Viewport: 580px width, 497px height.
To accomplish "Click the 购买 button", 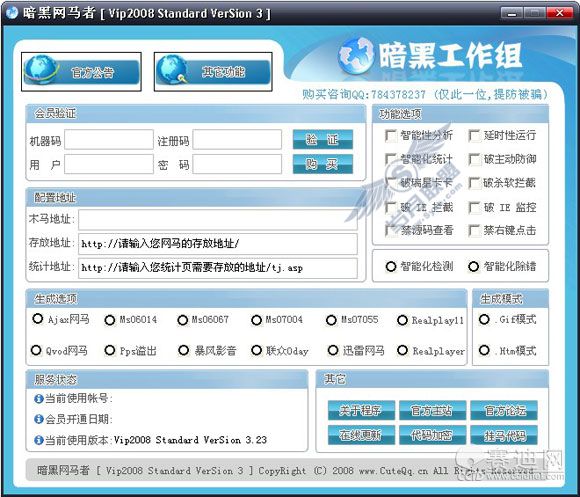I will [x=323, y=164].
